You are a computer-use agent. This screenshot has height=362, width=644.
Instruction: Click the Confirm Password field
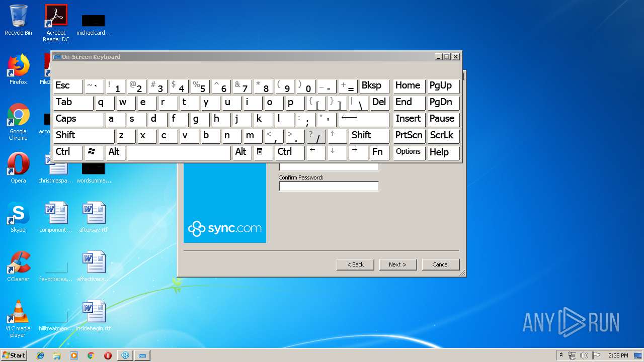tap(329, 187)
